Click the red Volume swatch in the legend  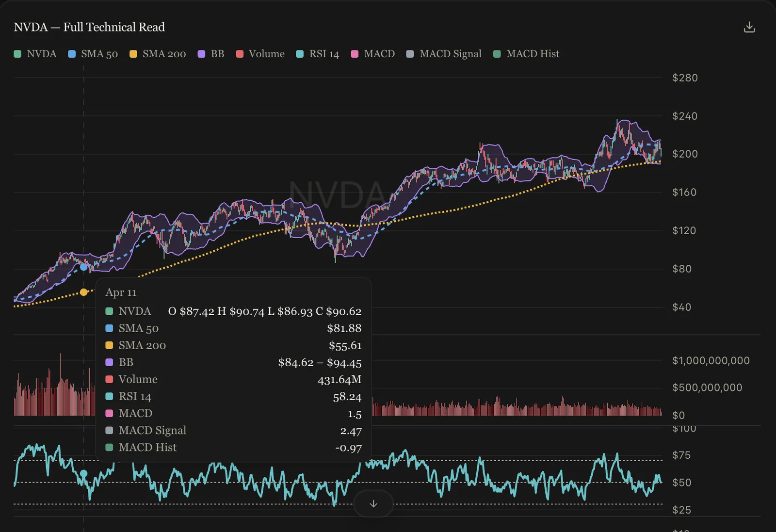pos(240,54)
